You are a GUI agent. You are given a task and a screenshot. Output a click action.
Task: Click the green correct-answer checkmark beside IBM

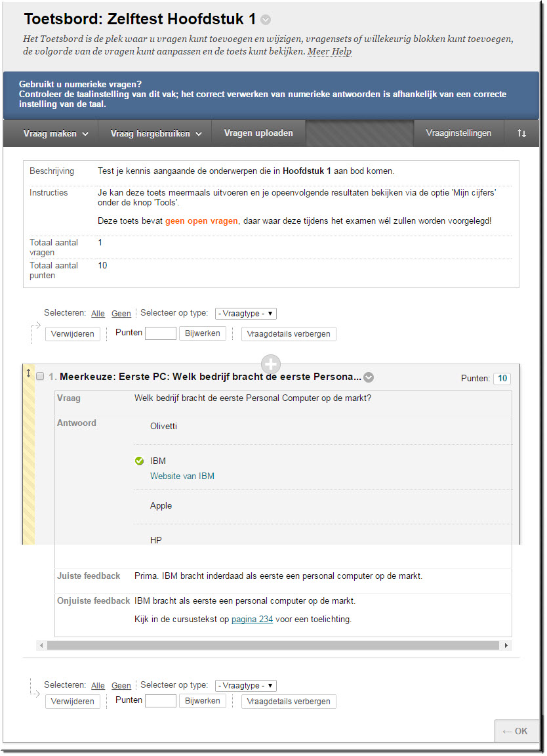(139, 461)
